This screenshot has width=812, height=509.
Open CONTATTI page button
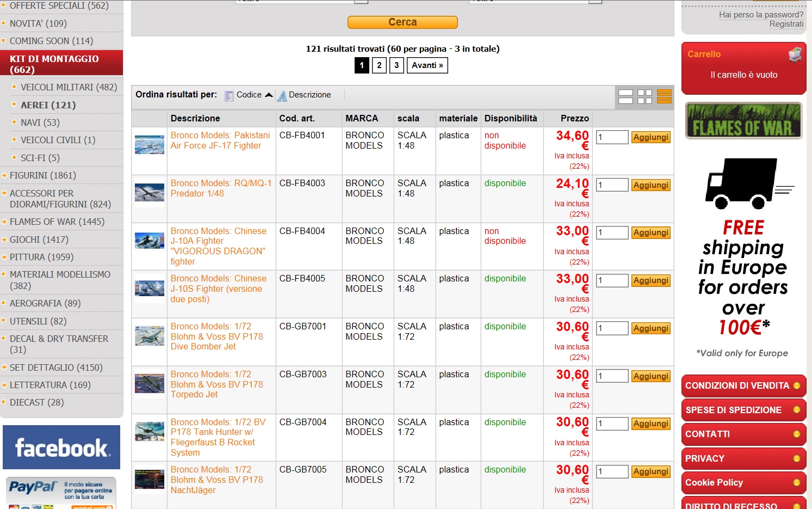[743, 434]
